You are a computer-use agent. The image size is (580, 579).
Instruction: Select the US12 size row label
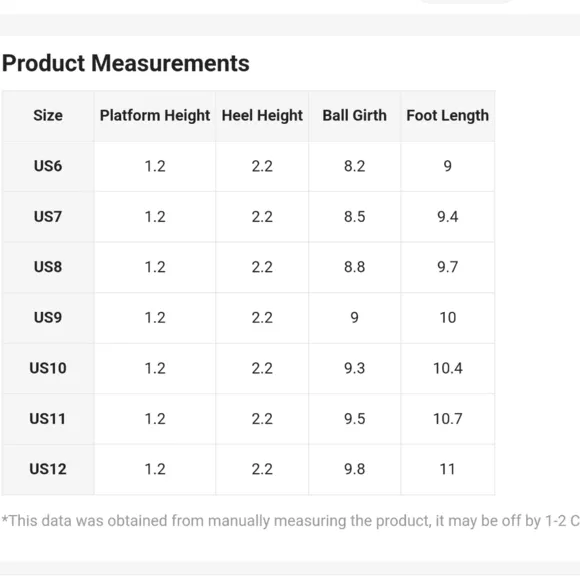click(x=48, y=469)
